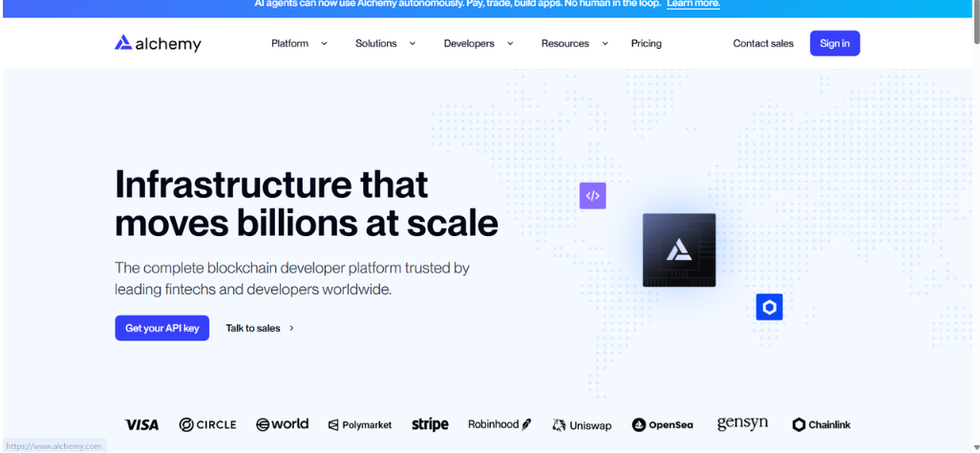
Task: Click the VISA logo
Action: (142, 425)
